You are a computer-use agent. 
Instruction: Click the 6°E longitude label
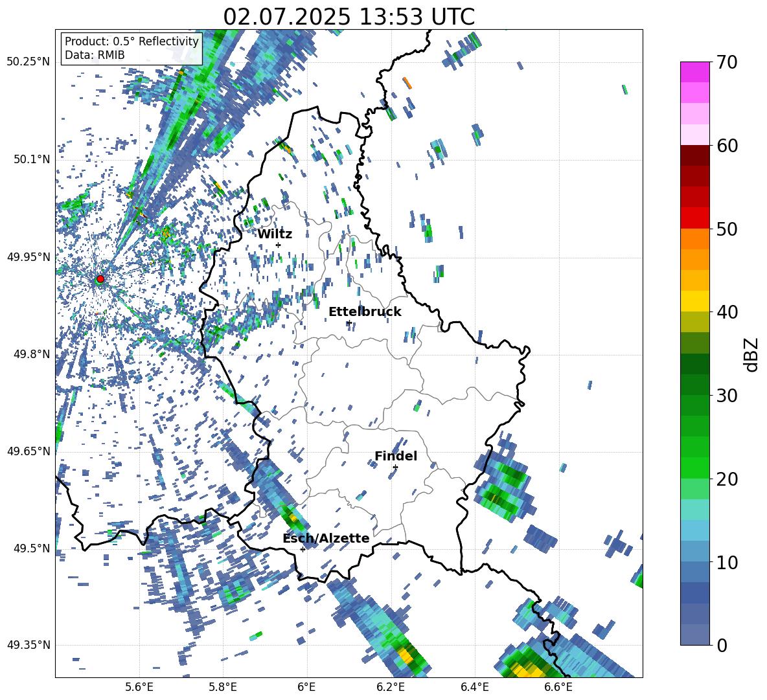(306, 687)
